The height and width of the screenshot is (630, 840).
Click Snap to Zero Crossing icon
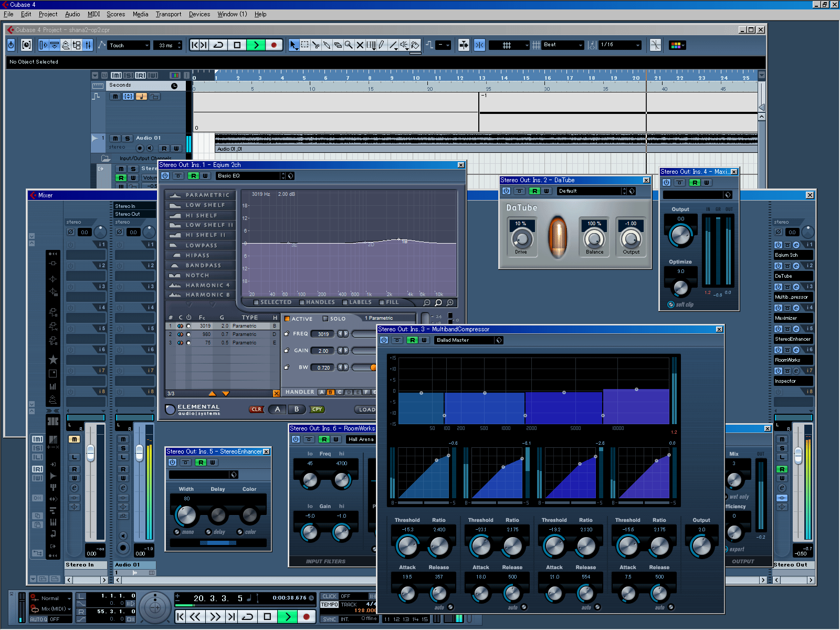tap(655, 45)
